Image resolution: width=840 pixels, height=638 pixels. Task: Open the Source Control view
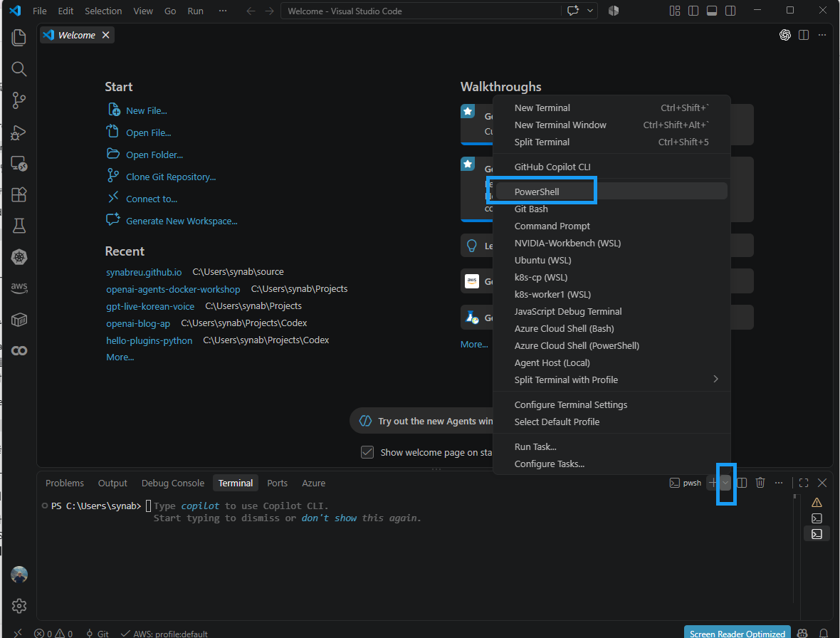(19, 100)
